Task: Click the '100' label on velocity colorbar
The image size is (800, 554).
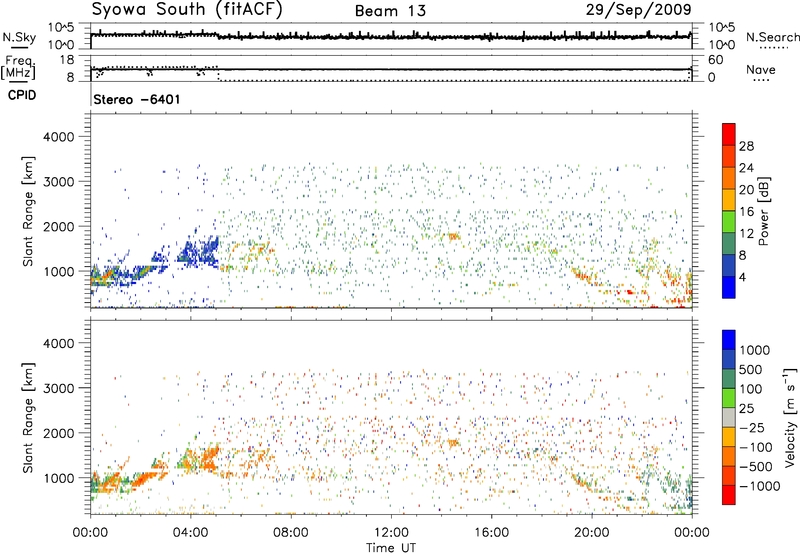Action: [750, 389]
